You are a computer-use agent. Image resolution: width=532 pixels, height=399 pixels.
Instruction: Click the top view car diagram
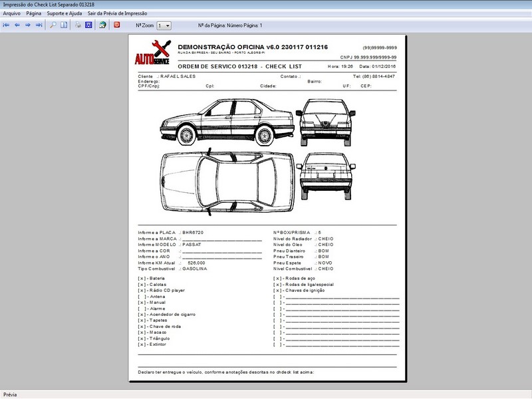[227, 182]
